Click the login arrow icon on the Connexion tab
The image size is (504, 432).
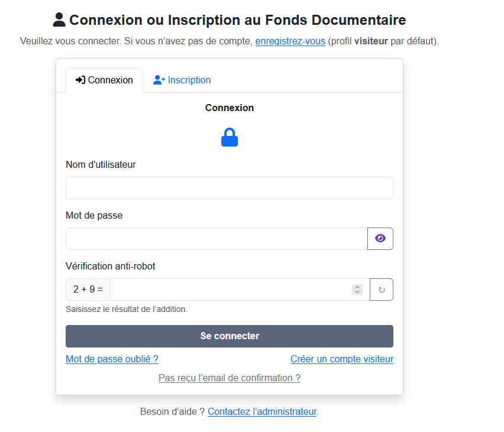click(80, 80)
